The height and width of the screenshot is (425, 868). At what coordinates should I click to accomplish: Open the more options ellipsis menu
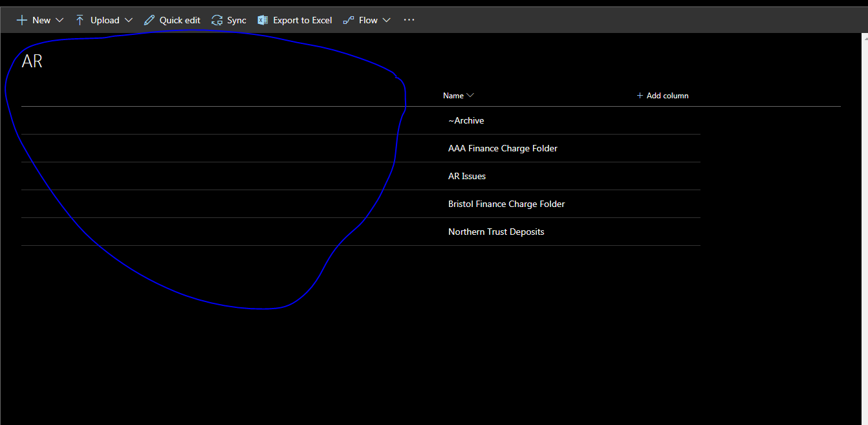point(409,20)
